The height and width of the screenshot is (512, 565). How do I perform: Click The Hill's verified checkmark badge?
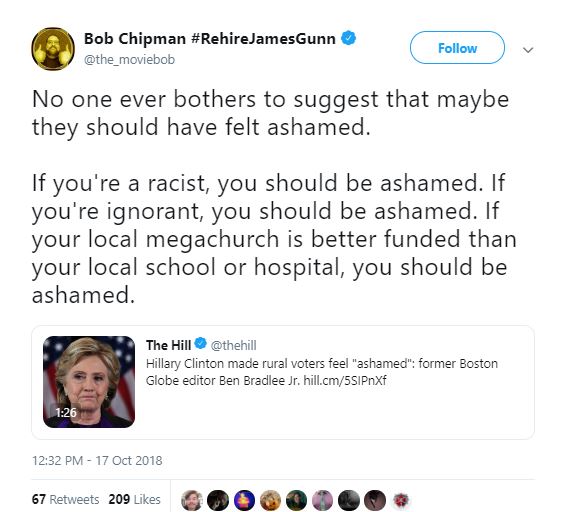pyautogui.click(x=200, y=344)
